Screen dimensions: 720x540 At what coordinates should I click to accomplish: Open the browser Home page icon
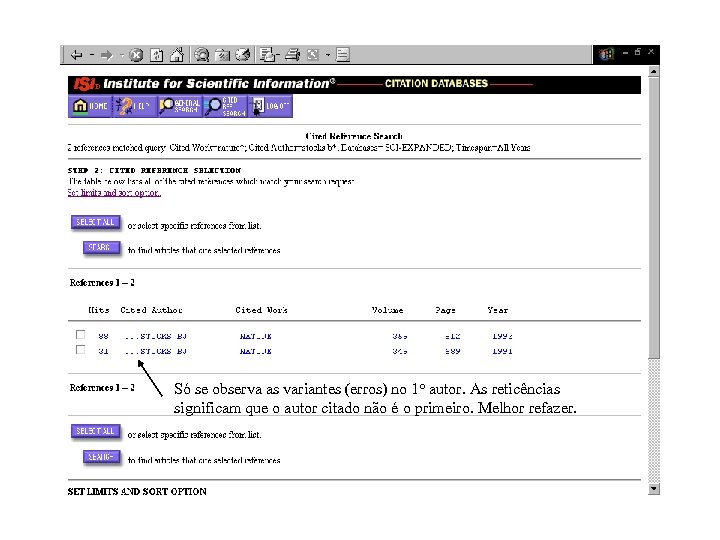pos(177,55)
